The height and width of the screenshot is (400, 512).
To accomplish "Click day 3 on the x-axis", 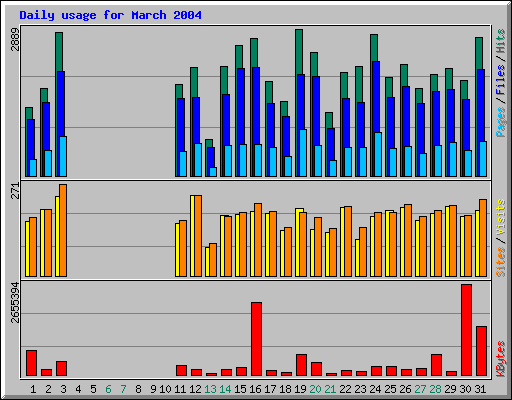I will [x=63, y=389].
